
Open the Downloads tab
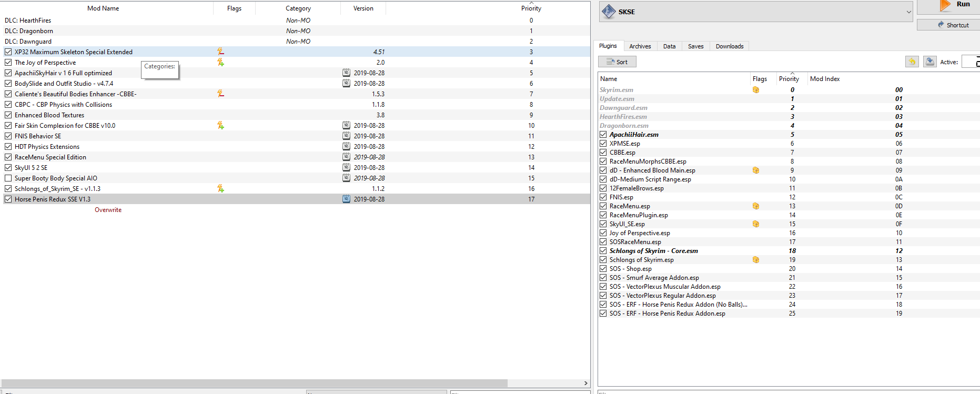[730, 46]
